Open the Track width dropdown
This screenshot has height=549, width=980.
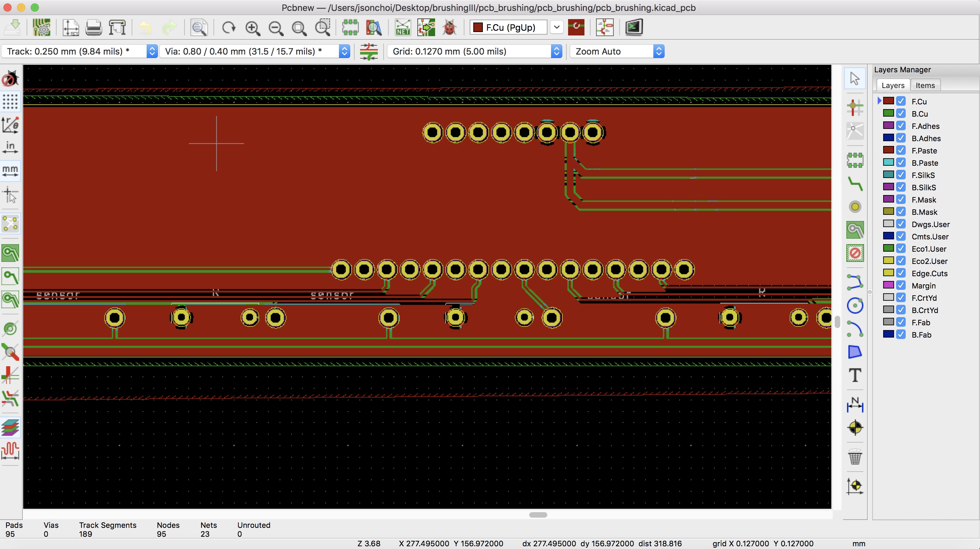[x=79, y=51]
